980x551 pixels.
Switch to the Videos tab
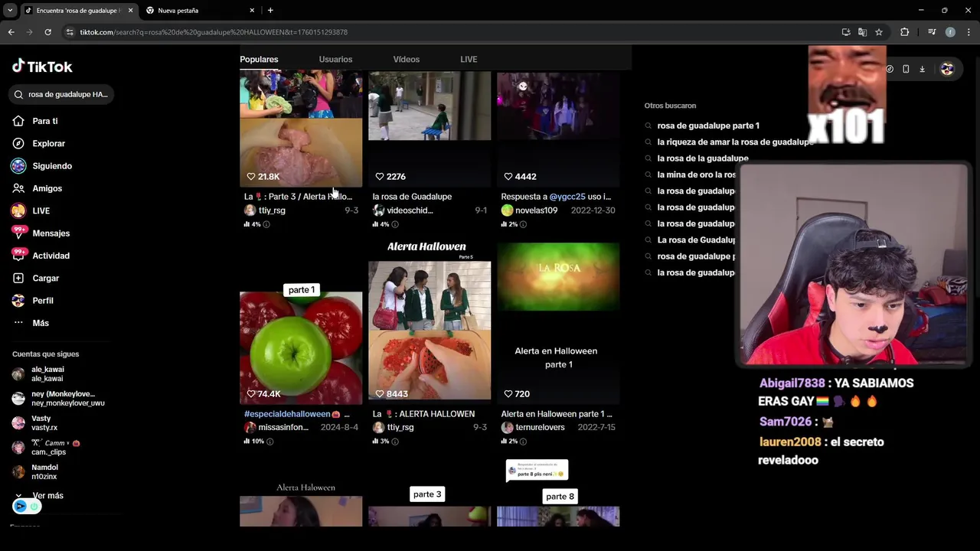click(x=406, y=59)
